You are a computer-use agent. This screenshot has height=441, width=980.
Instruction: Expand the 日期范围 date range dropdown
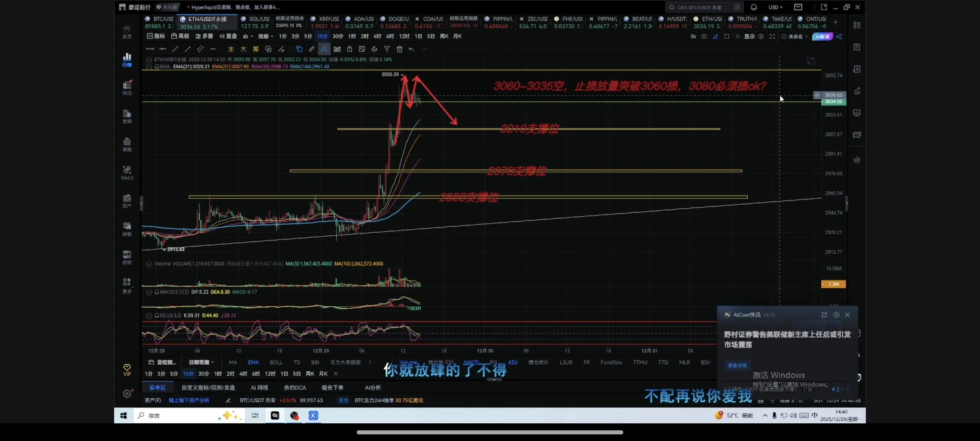(x=201, y=363)
